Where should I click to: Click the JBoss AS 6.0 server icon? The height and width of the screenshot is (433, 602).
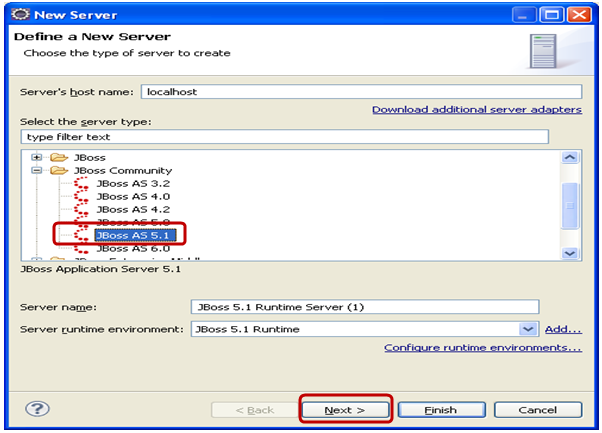click(x=81, y=248)
